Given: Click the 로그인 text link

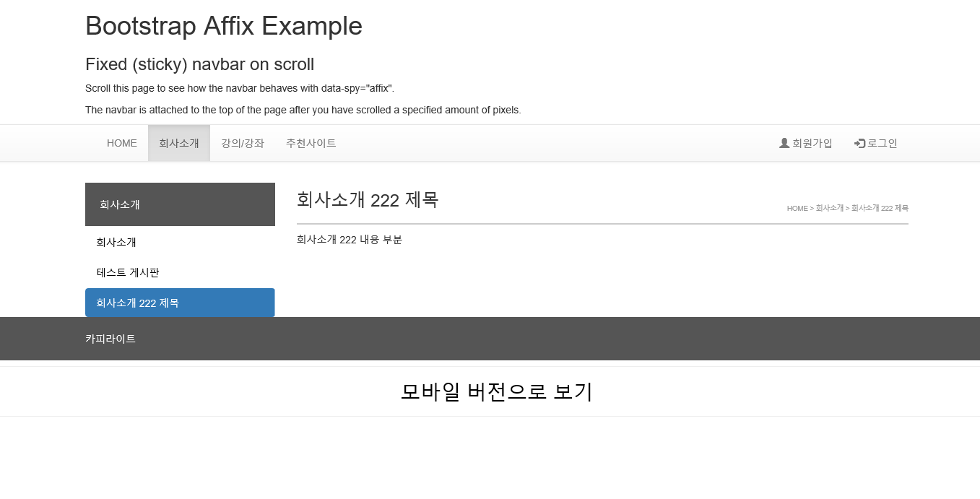Looking at the screenshot, I should click(883, 143).
